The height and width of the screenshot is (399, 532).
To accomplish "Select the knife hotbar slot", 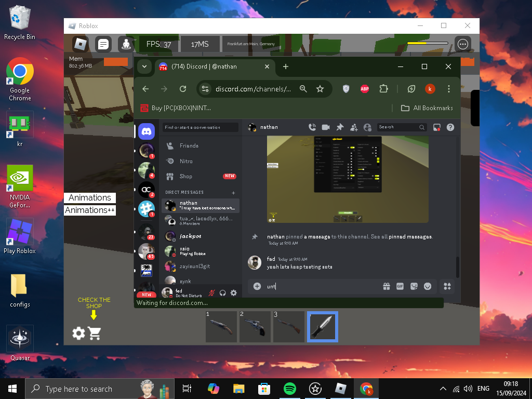I will [x=323, y=327].
